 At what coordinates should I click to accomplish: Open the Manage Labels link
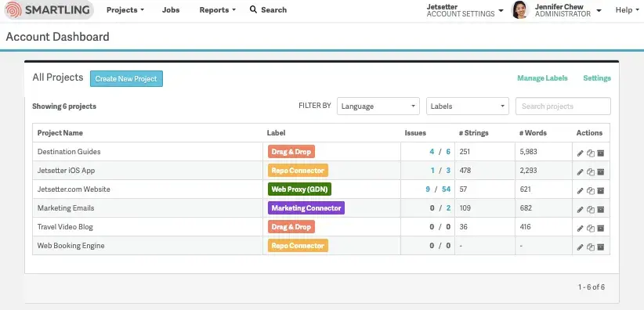(542, 78)
